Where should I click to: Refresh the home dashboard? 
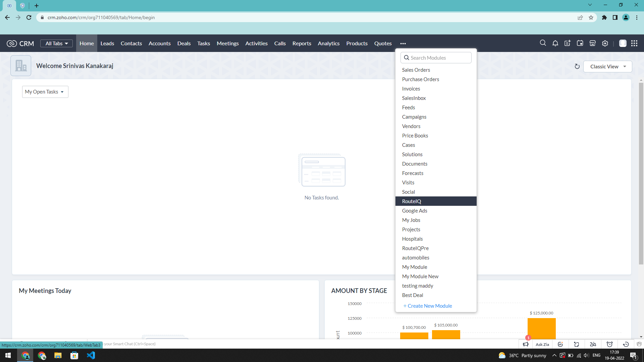[577, 66]
